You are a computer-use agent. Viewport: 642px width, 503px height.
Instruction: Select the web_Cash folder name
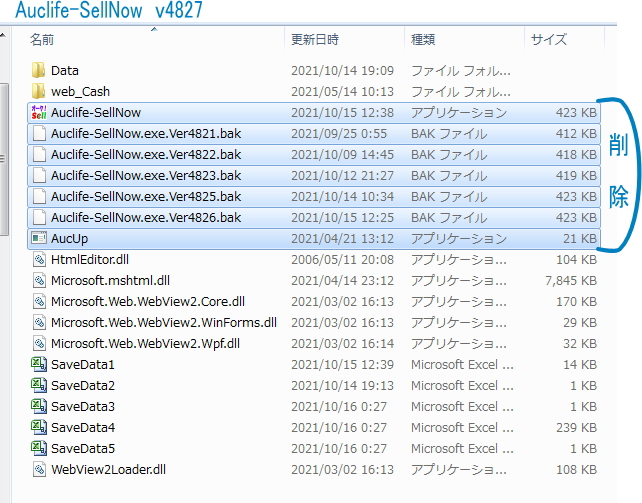pos(80,92)
